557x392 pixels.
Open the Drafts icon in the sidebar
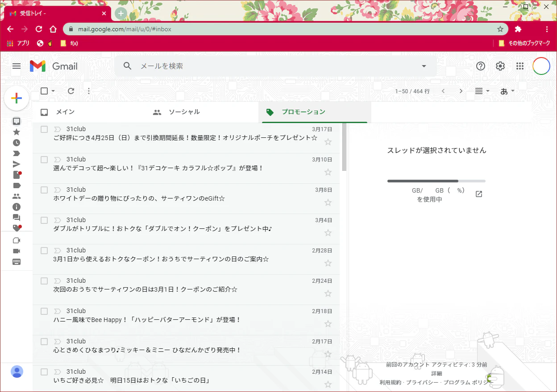(x=17, y=175)
